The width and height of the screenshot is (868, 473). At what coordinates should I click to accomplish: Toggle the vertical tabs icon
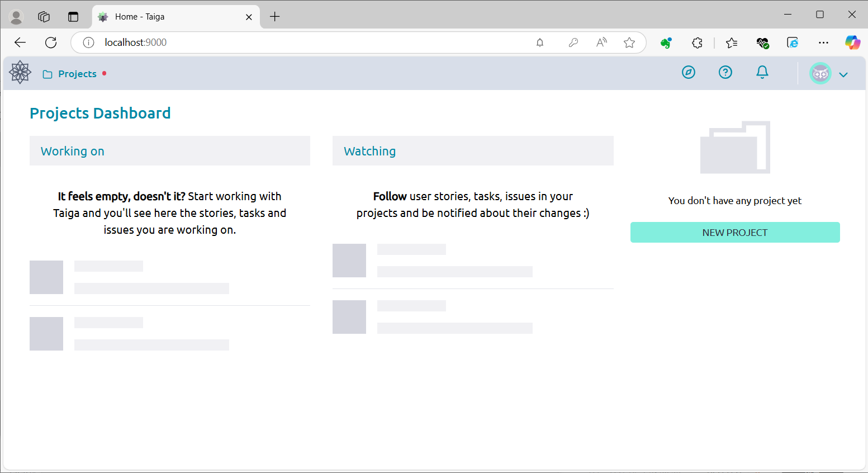(x=73, y=17)
